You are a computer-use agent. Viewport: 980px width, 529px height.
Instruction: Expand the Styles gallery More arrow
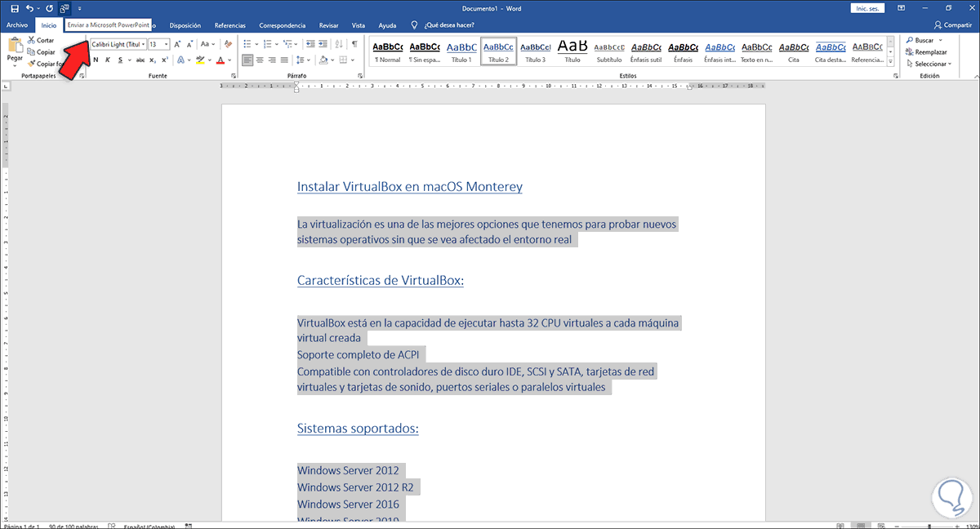click(892, 62)
